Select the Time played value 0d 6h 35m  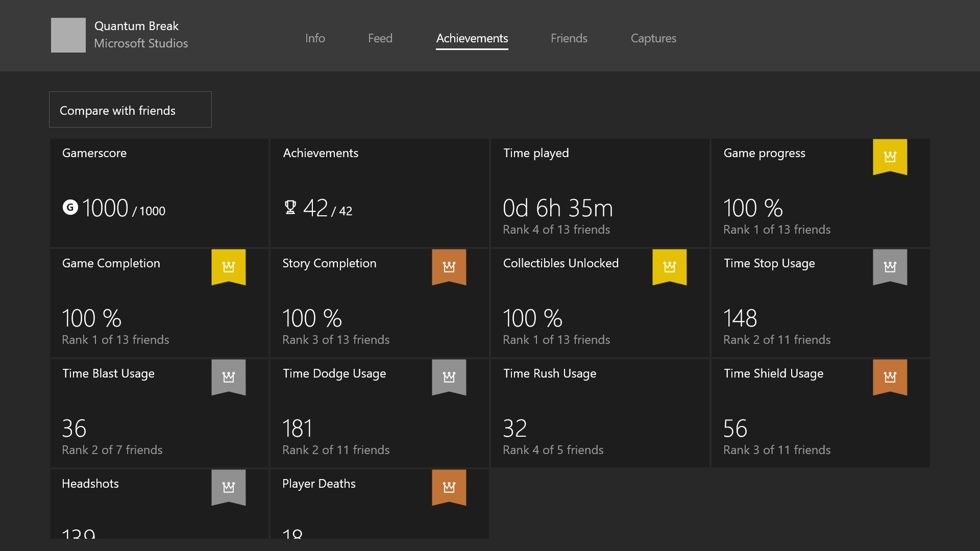coord(558,208)
